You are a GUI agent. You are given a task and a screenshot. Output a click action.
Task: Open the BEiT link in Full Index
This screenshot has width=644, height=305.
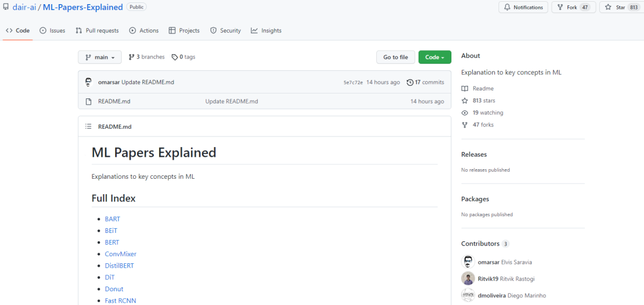tap(111, 231)
